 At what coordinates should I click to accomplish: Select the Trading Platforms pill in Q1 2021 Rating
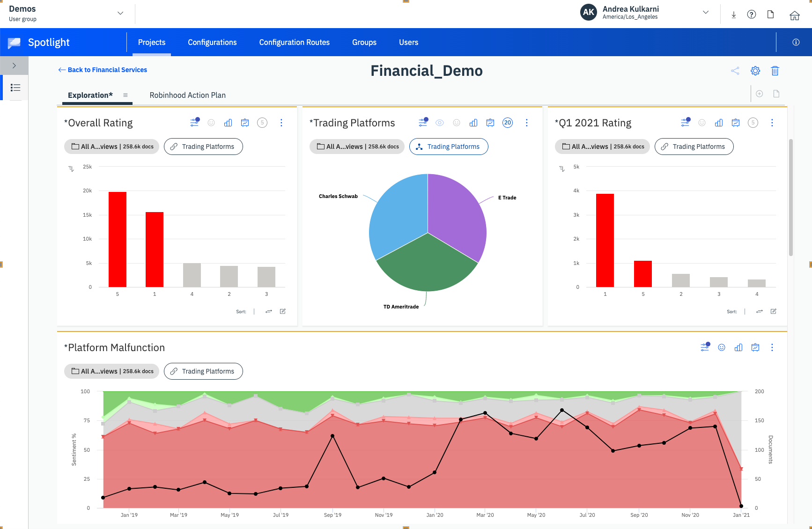pos(694,147)
